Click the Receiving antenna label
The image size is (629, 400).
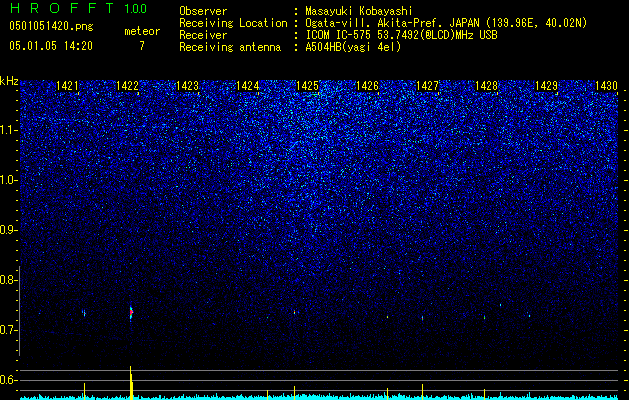[230, 47]
